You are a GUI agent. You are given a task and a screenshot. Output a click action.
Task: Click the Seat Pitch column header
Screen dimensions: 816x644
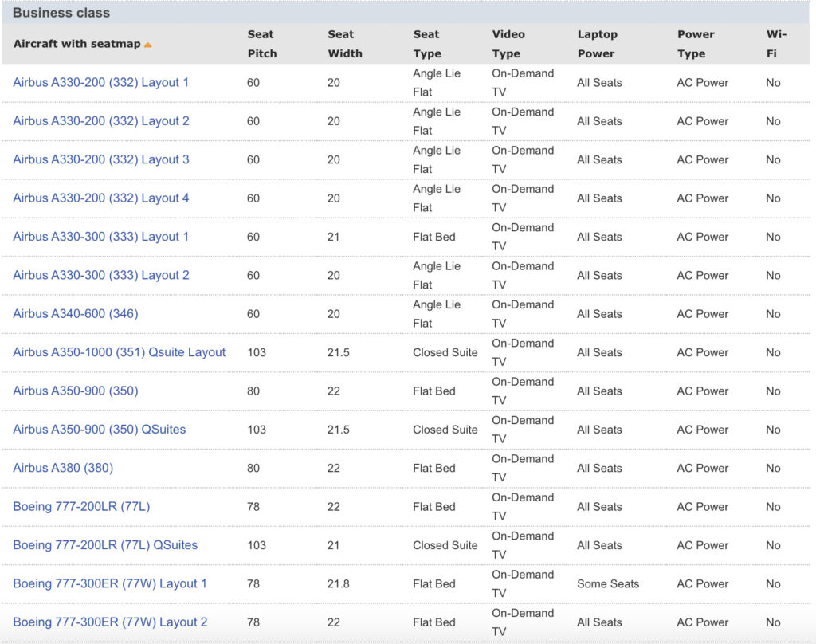coord(261,44)
